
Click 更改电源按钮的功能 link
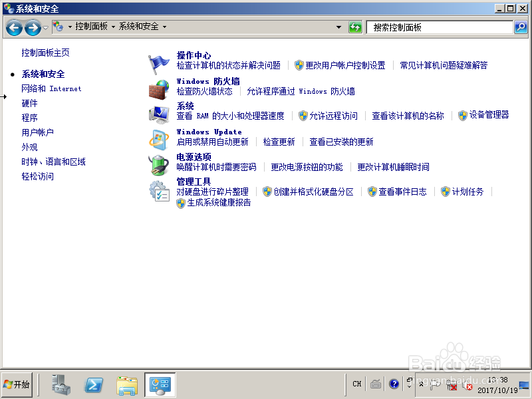coord(307,167)
